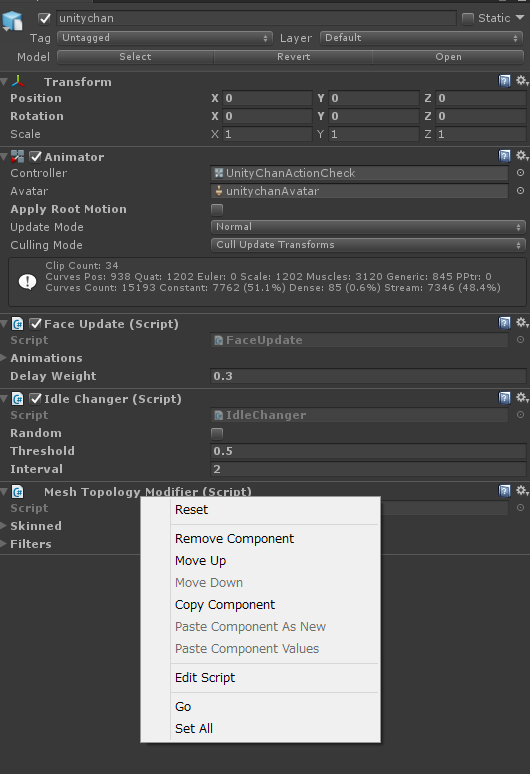Disable the Idle Changer script checkbox
The width and height of the screenshot is (530, 774).
[36, 399]
